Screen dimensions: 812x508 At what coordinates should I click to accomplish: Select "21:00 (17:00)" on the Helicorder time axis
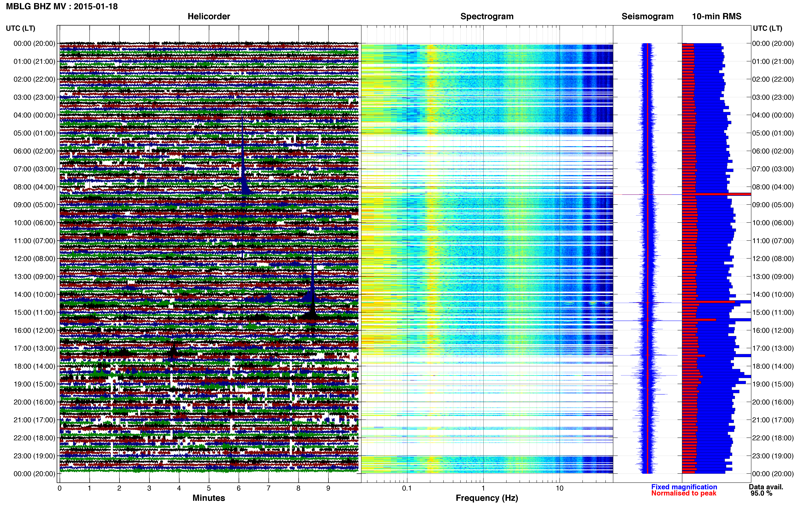(x=34, y=420)
